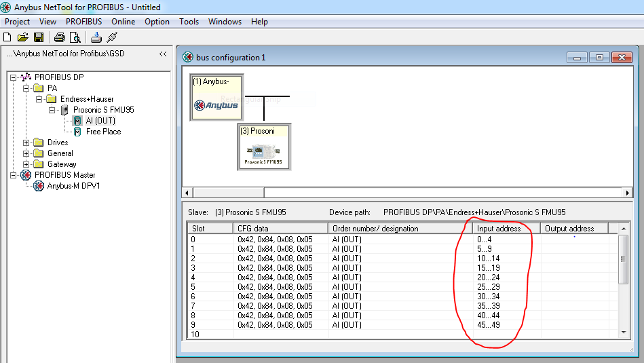Viewport: 644px width, 363px height.
Task: Collapse the Endress+Hauser folder node
Action: (x=39, y=99)
